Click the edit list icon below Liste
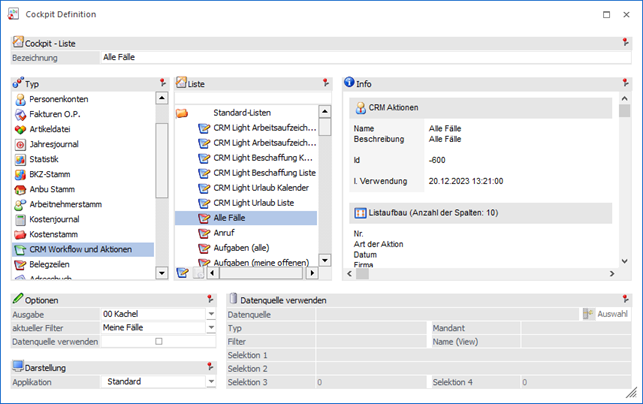Image resolution: width=643 pixels, height=404 pixels. click(182, 272)
